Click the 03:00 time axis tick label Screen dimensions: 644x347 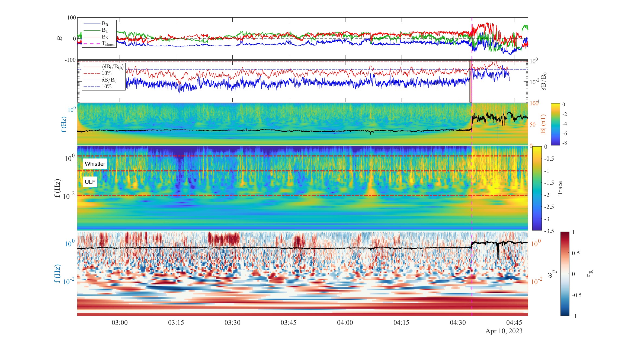coord(120,323)
